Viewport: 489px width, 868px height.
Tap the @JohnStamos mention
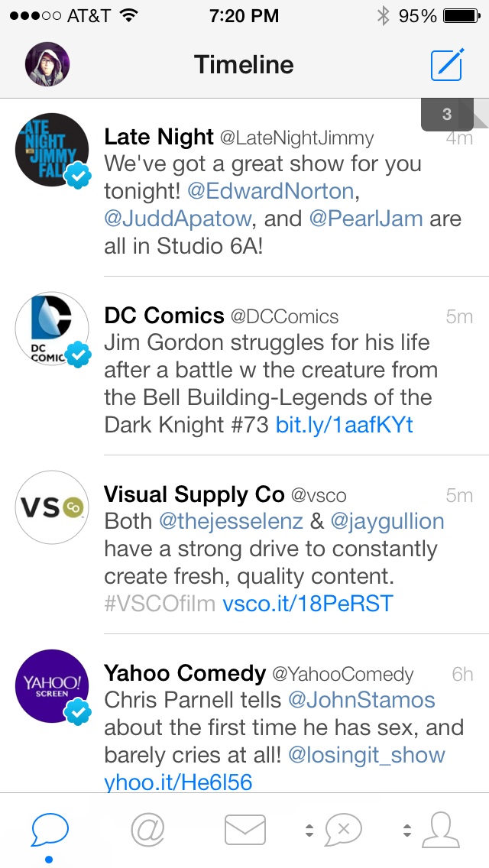point(361,700)
